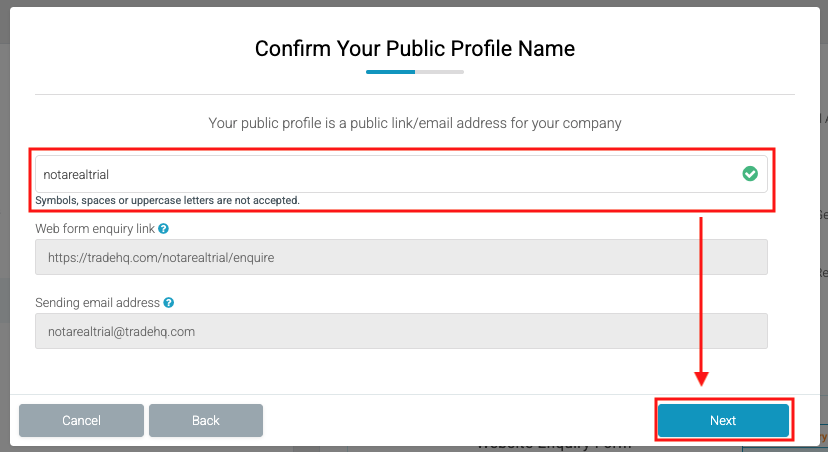Click the tradehq.com enquire URL field
This screenshot has width=828, height=452.
point(400,257)
